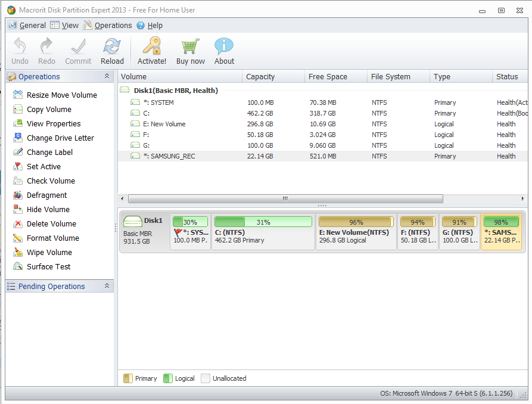Click the horizontal scrollbar in volume list
The width and height of the screenshot is (532, 404).
(285, 198)
